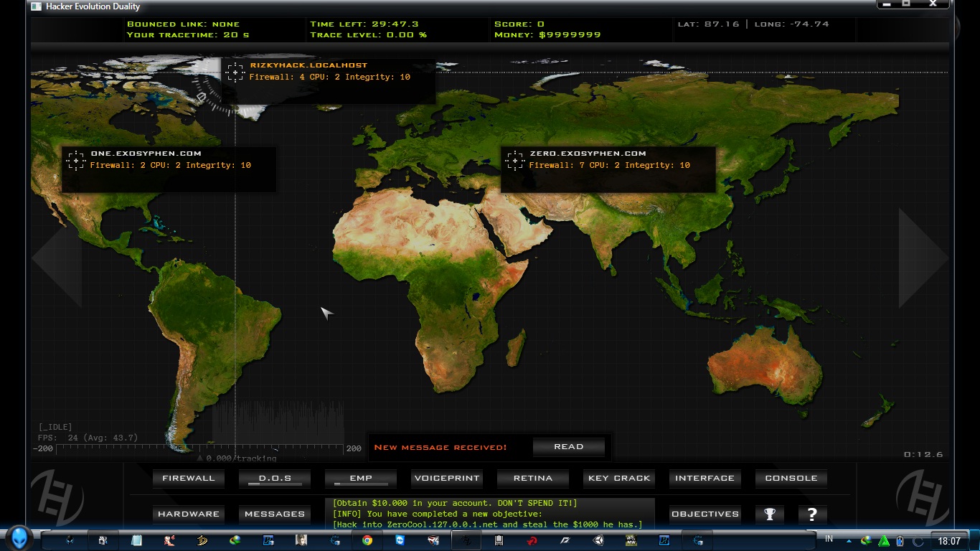Click the 'Money: $9999999' readout

[x=547, y=34]
